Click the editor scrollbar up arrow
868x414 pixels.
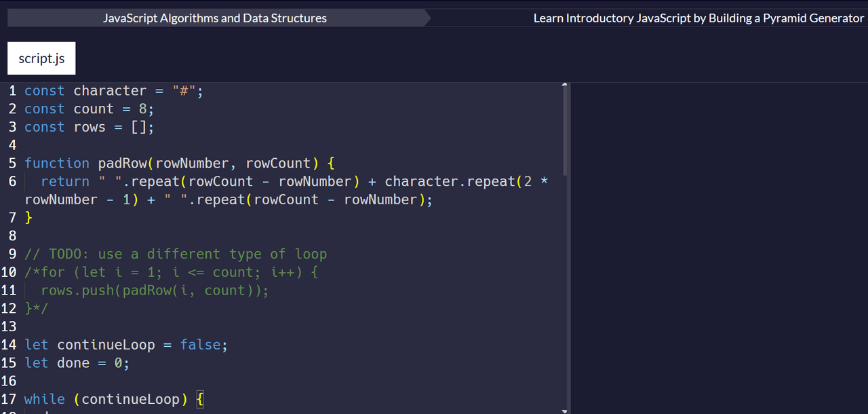click(564, 86)
